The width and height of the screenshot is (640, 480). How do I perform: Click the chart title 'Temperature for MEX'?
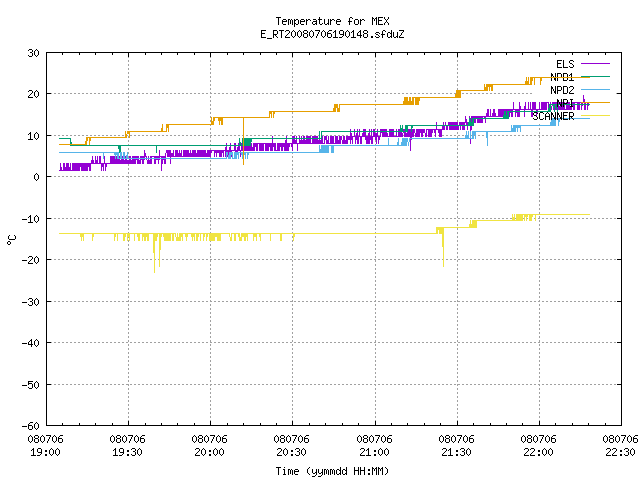click(332, 21)
